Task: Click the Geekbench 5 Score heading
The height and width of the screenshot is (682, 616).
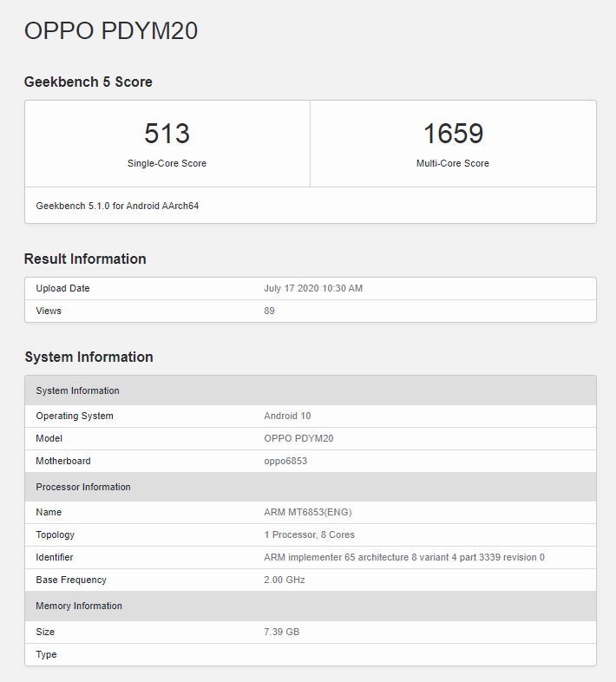Action: pyautogui.click(x=88, y=82)
